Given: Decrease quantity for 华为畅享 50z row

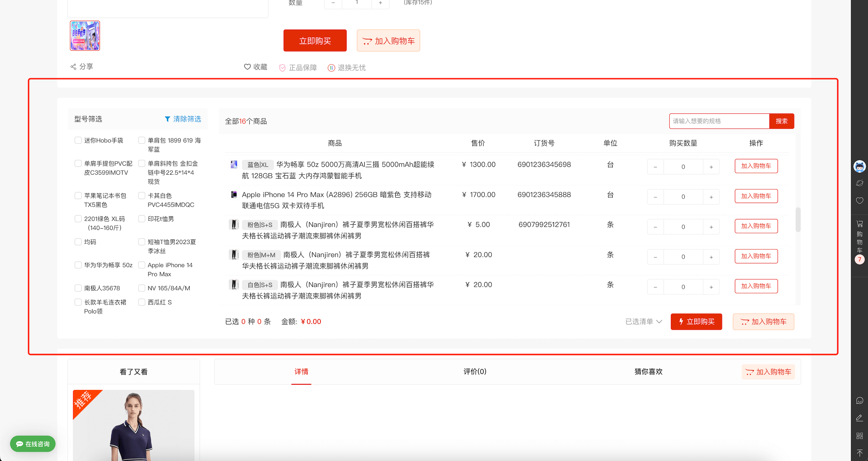Looking at the screenshot, I should coord(655,167).
